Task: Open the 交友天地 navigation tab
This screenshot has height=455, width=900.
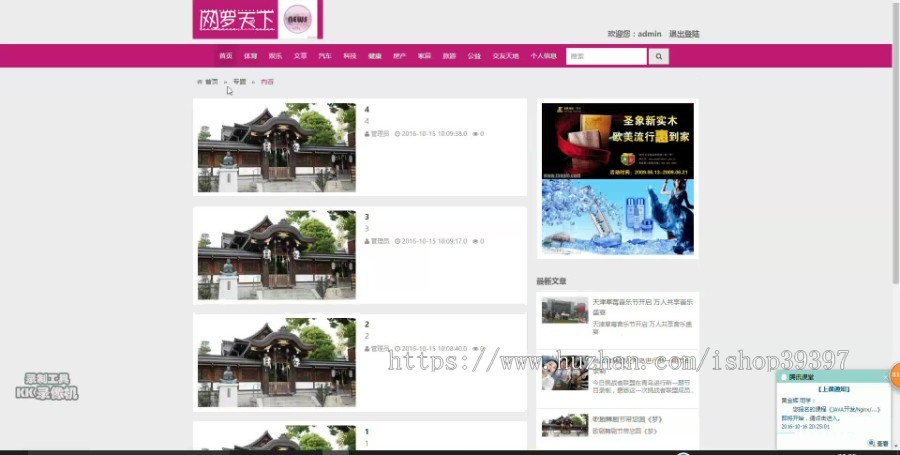Action: coord(506,56)
